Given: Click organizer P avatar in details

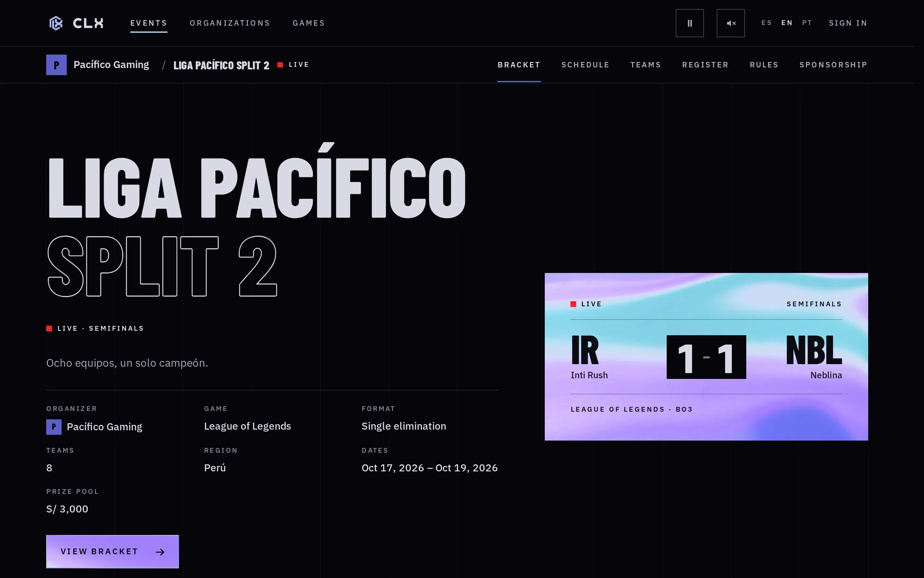Looking at the screenshot, I should tap(54, 427).
